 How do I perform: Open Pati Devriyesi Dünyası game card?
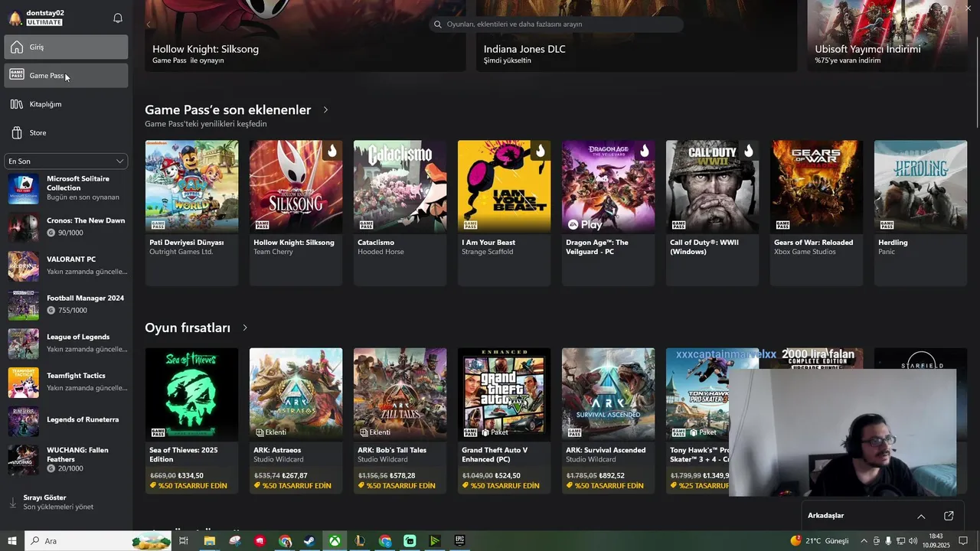point(191,213)
